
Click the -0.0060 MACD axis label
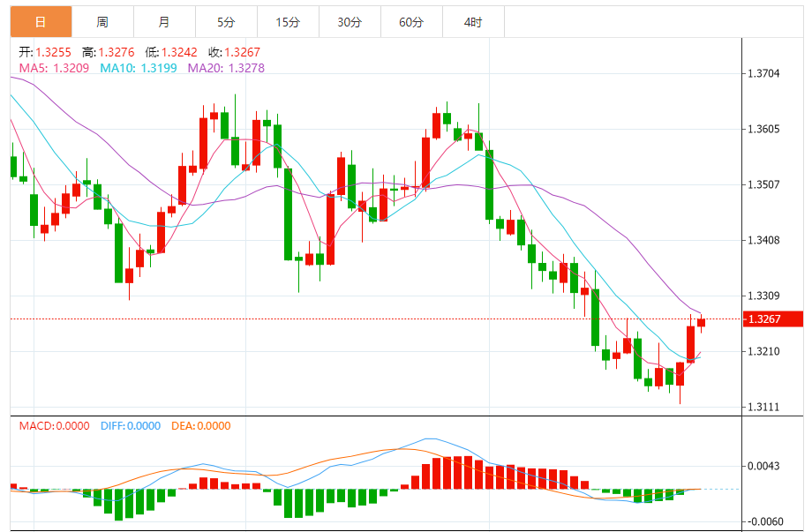click(763, 521)
